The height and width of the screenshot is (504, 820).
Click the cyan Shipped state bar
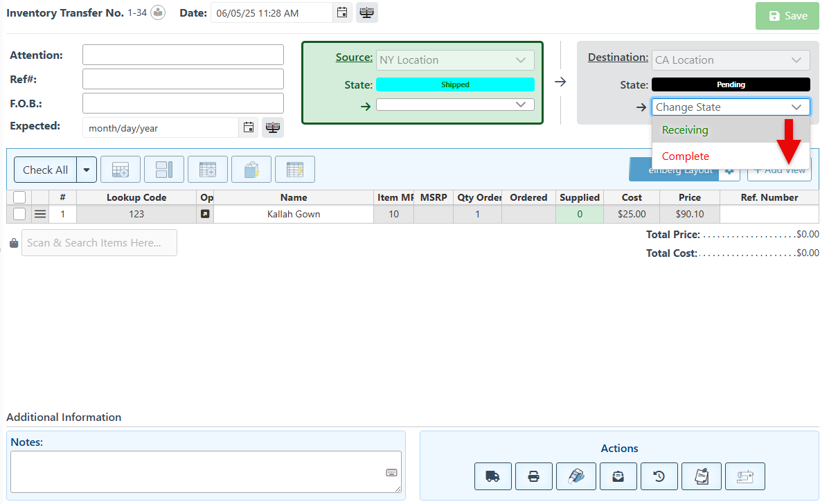(455, 84)
